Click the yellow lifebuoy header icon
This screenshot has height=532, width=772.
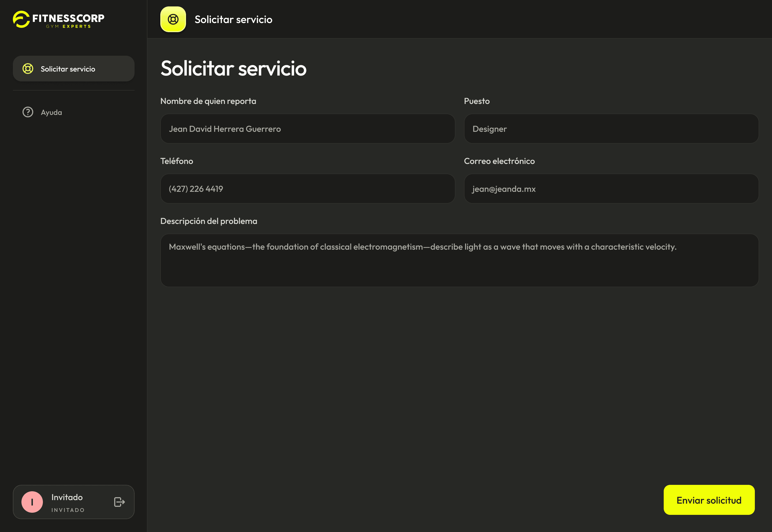173,19
